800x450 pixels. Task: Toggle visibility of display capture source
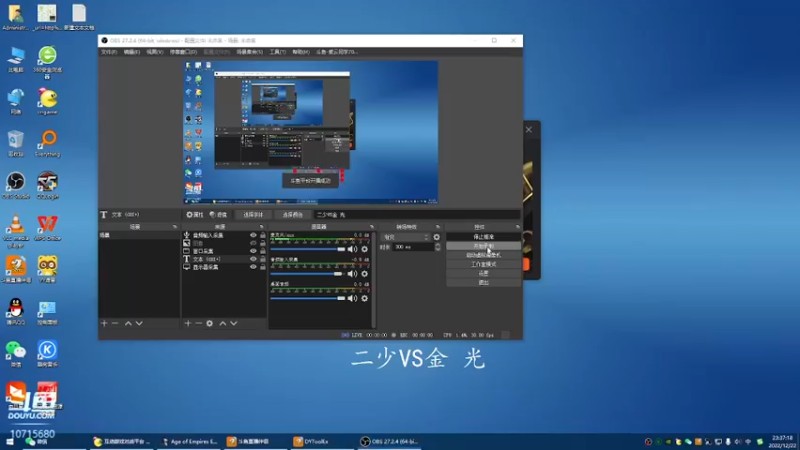[x=253, y=267]
